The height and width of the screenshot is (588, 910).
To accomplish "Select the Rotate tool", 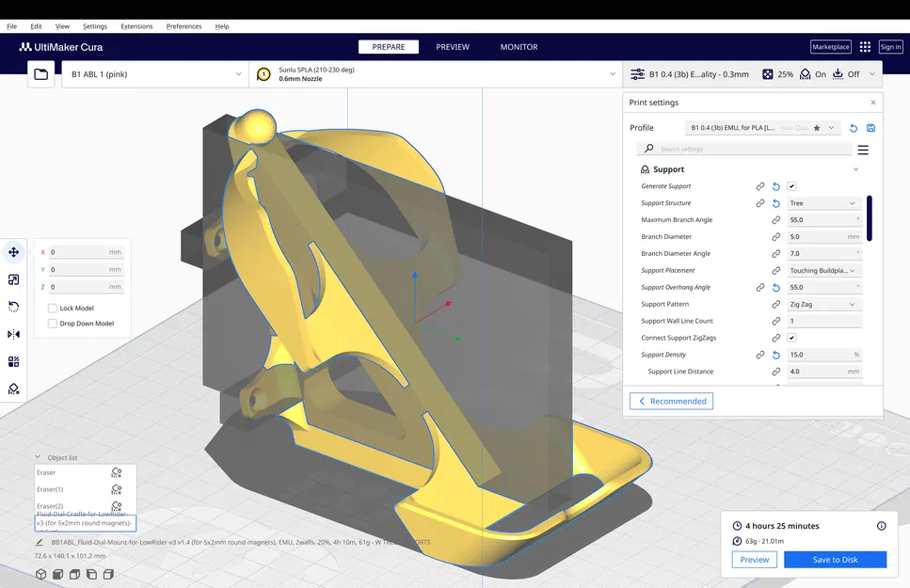I will click(x=12, y=306).
